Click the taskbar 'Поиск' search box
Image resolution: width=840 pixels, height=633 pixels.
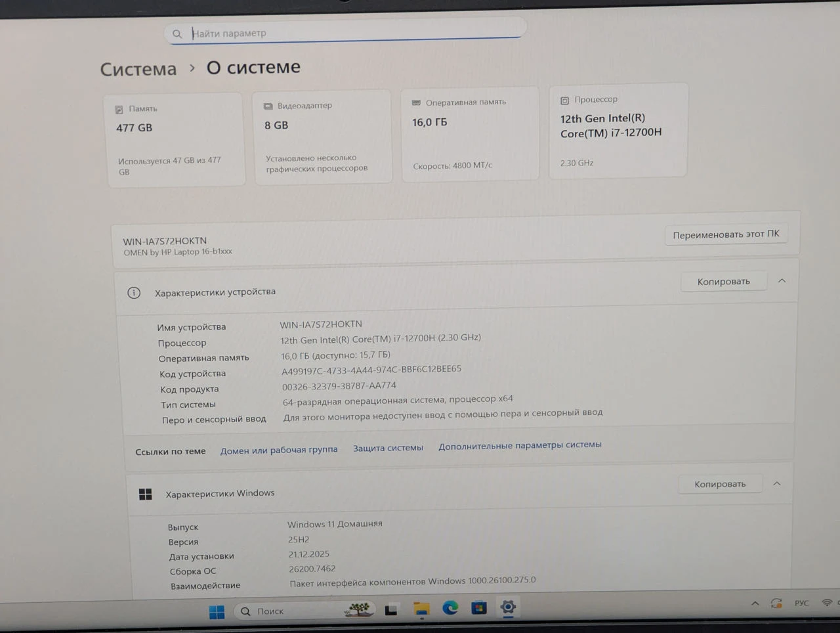[304, 611]
